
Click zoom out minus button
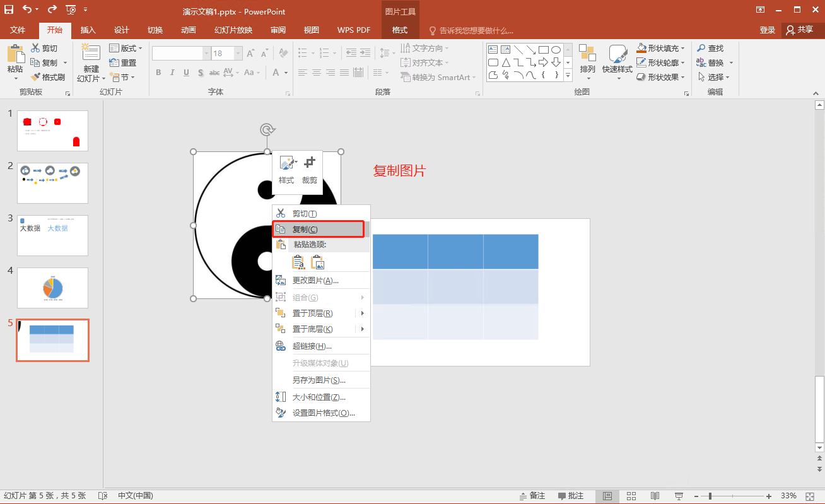coord(697,496)
